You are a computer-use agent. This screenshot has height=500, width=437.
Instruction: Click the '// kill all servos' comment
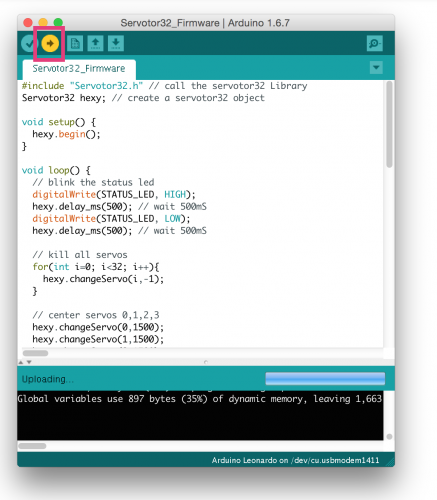[80, 255]
